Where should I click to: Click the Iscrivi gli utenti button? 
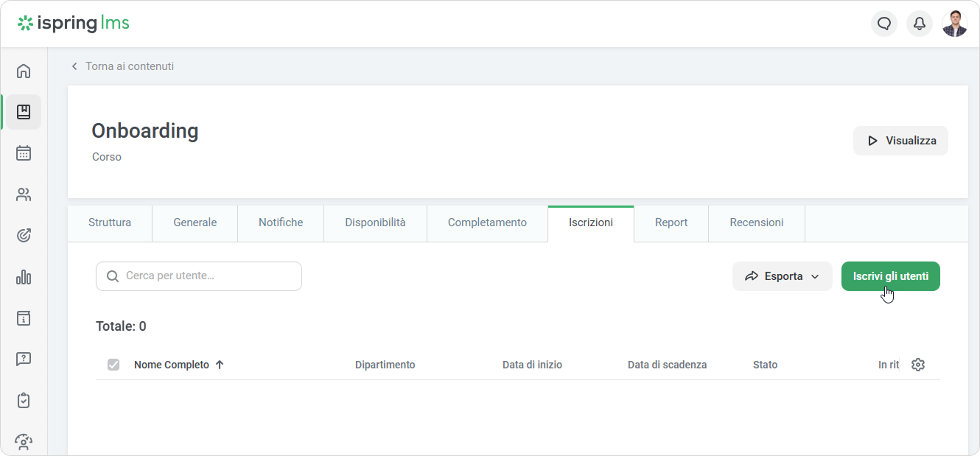(890, 276)
